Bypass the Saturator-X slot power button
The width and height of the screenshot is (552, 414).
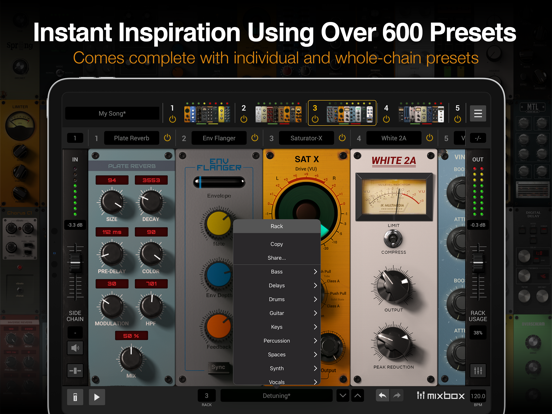click(342, 138)
